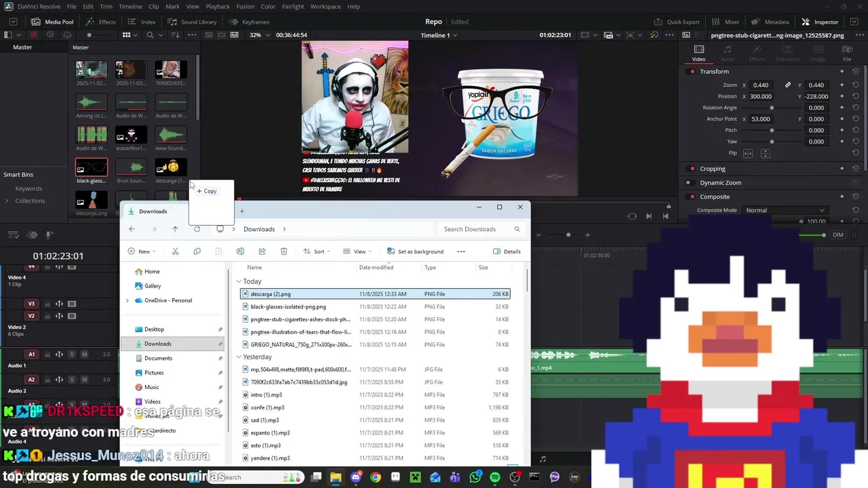
Task: Switch to the Video inspector tab
Action: tap(698, 54)
